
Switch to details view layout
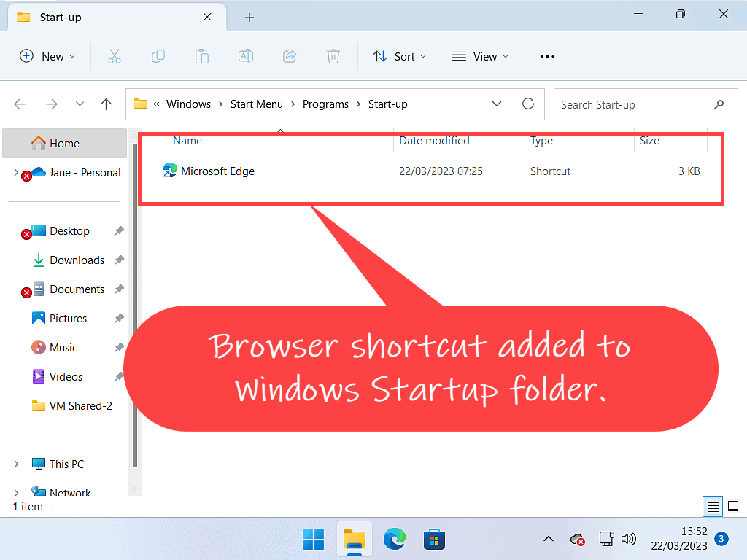click(713, 506)
